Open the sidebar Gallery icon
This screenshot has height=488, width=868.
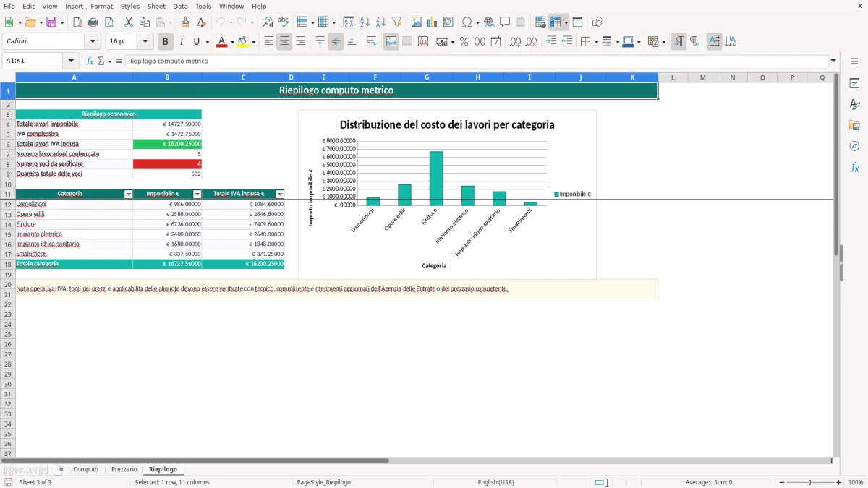pyautogui.click(x=854, y=125)
